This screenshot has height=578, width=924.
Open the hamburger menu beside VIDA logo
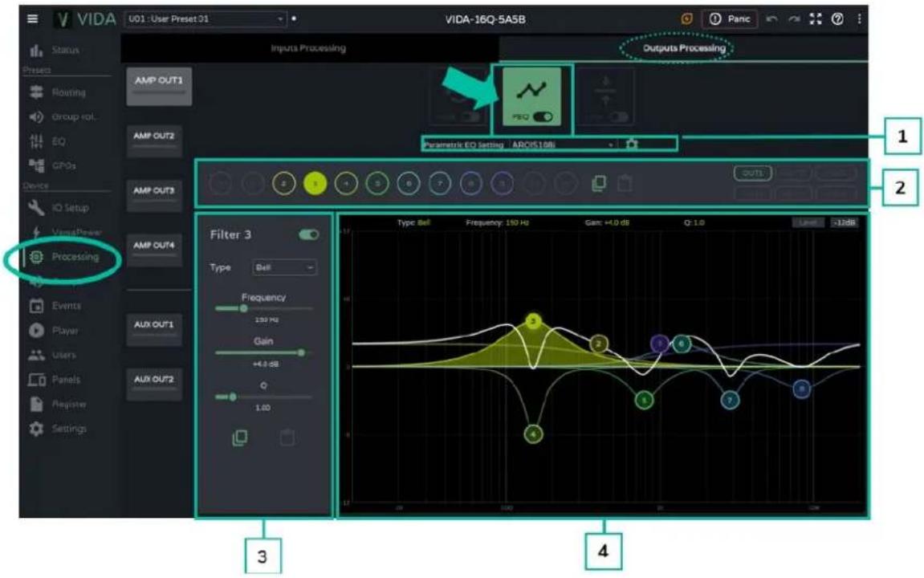coord(32,18)
